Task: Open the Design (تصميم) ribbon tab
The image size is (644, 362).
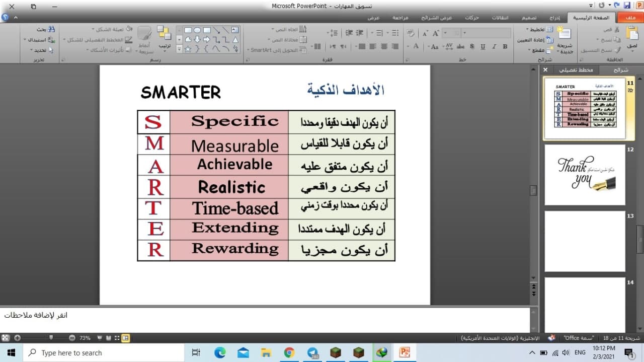Action: coord(529,18)
